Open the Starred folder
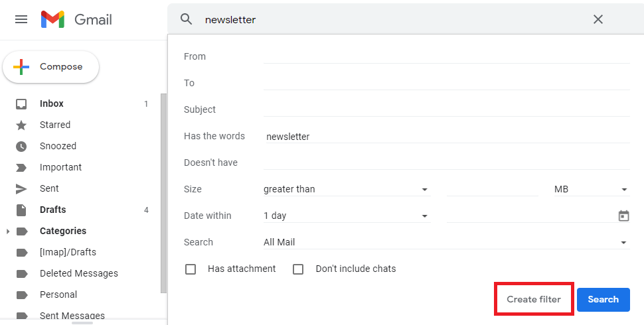Viewport: 644px width, 325px height. [54, 125]
